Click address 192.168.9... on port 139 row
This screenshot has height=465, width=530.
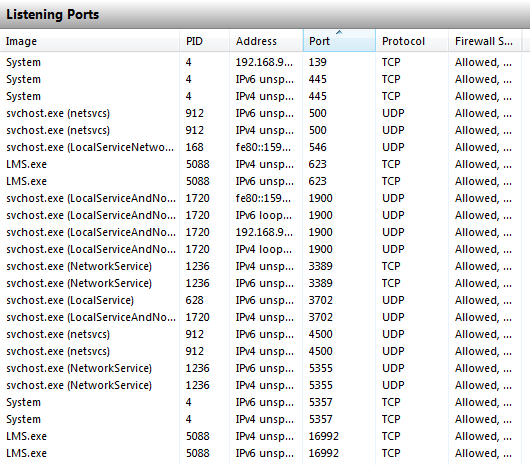[264, 62]
